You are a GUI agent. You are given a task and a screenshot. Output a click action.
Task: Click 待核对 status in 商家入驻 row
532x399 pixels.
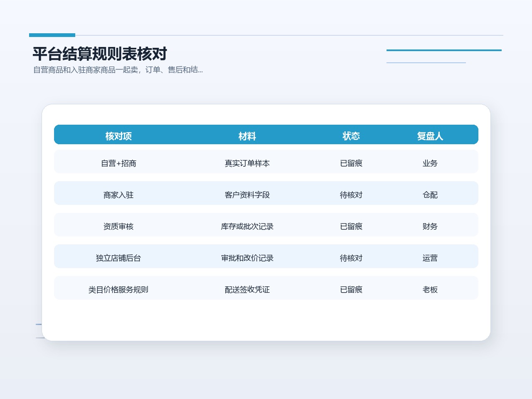(351, 195)
